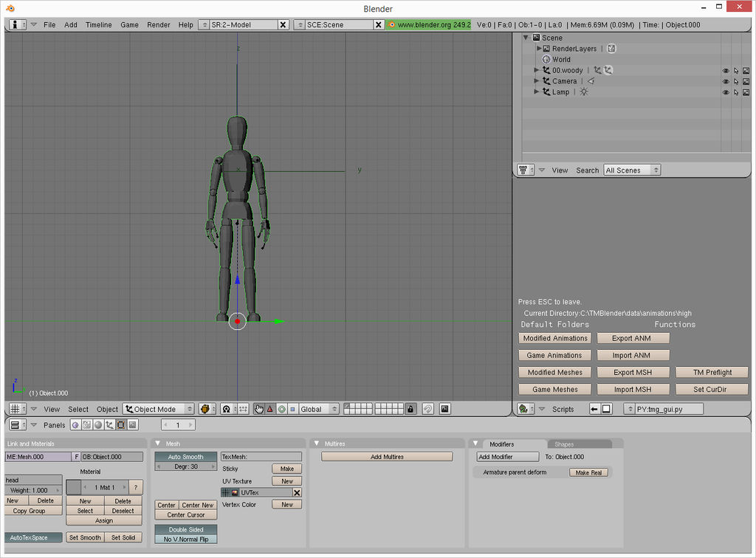Click the TM Preflight button
Viewport: 756px width, 558px height.
click(712, 373)
